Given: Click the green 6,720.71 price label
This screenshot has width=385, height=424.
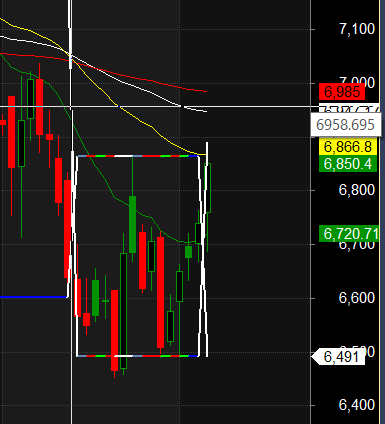Looking at the screenshot, I should point(349,234).
